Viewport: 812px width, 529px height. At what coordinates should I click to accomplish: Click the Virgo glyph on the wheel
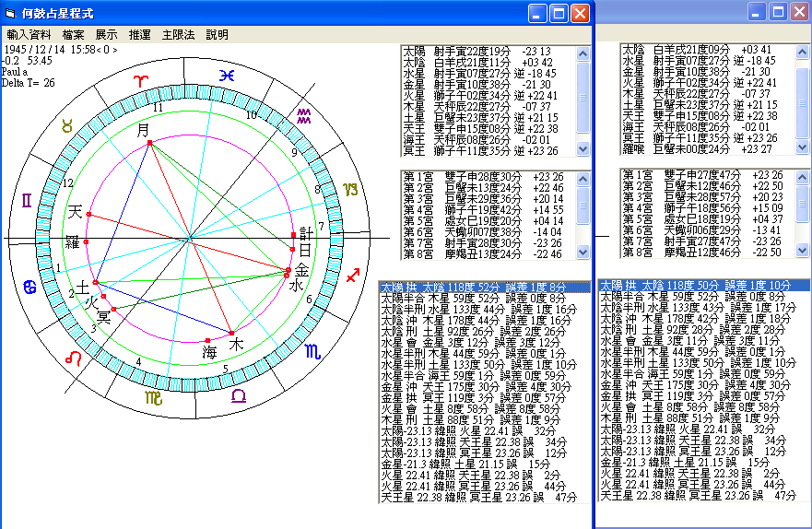152,398
